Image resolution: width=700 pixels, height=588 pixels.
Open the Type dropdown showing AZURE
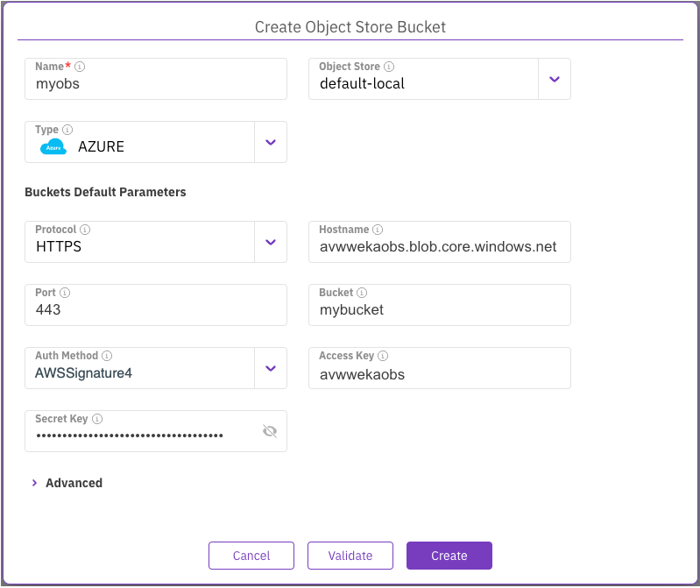tap(270, 142)
